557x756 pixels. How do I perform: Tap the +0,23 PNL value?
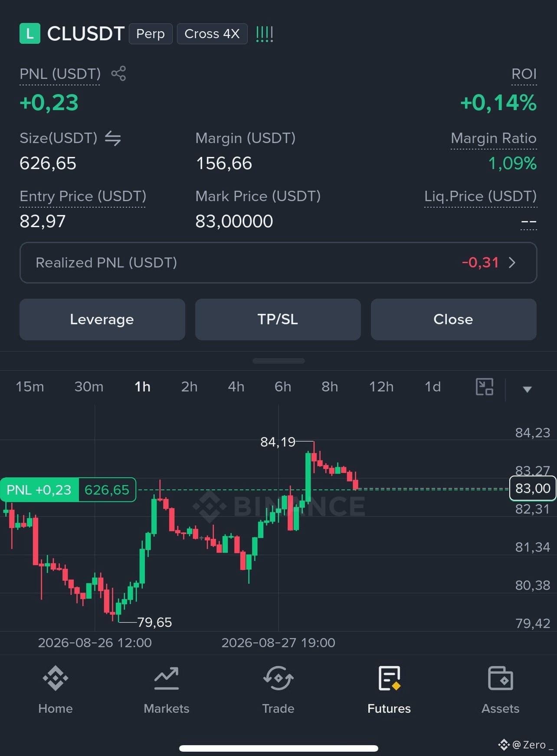tap(49, 103)
